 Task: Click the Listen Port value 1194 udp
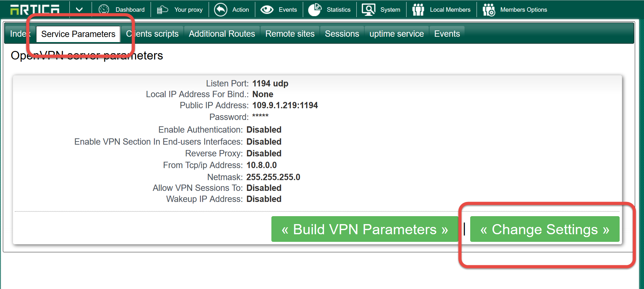[x=270, y=84]
